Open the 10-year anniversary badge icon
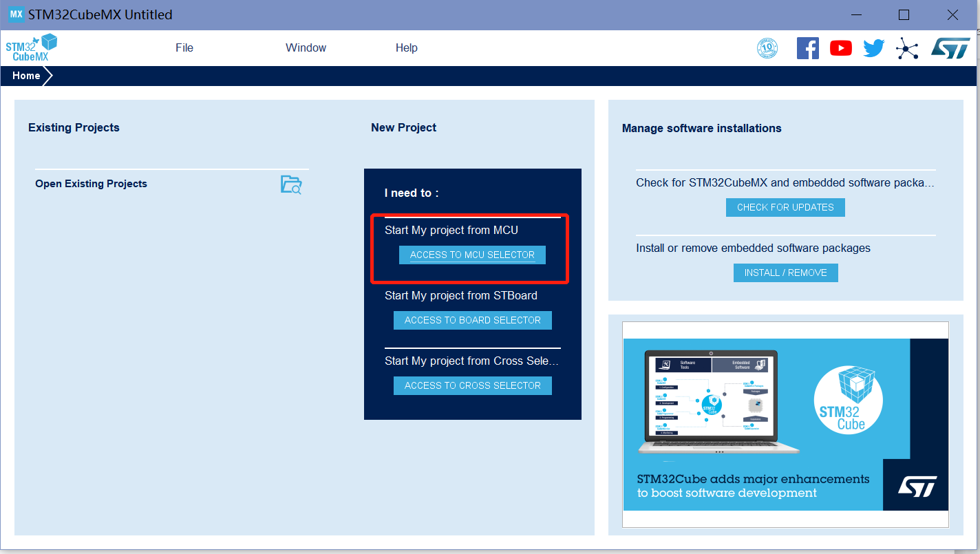 click(x=767, y=48)
